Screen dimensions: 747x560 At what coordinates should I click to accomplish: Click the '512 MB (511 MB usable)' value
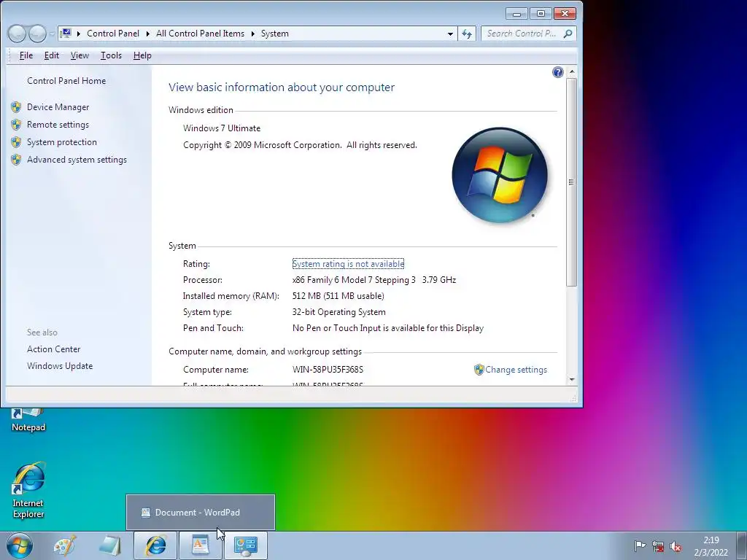point(338,296)
